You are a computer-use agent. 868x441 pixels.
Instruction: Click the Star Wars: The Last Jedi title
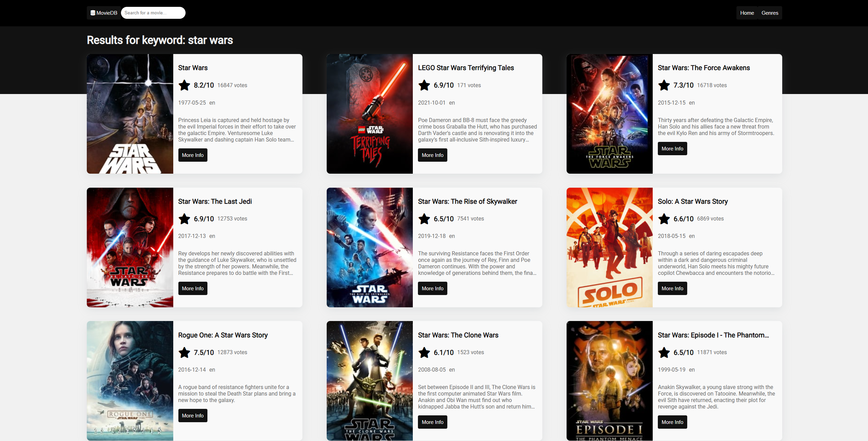(215, 201)
